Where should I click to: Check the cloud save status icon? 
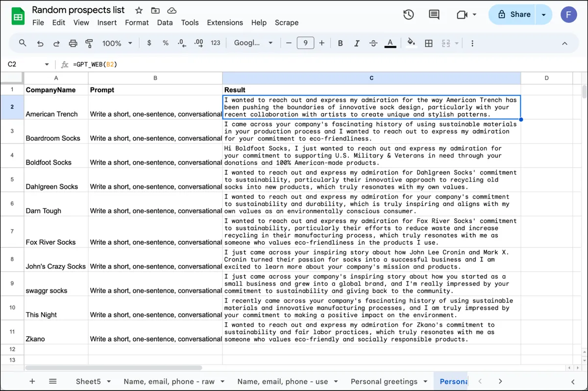pos(171,10)
